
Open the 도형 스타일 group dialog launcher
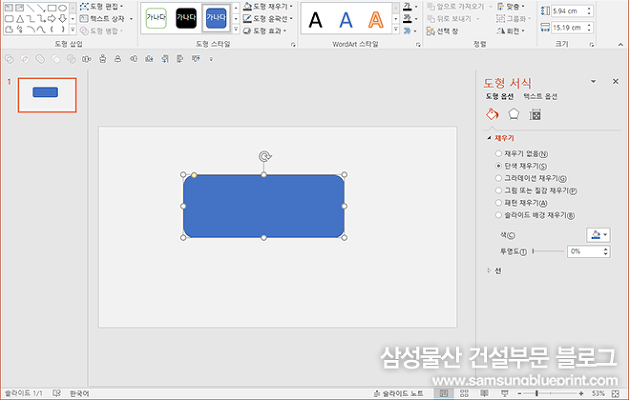pos(293,45)
